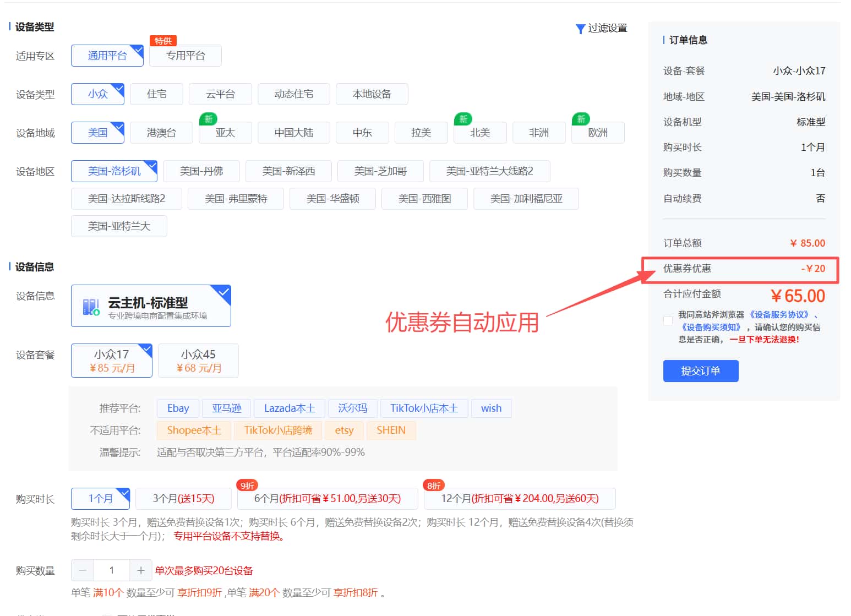
Task: Select 住宅 as device type
Action: [156, 94]
